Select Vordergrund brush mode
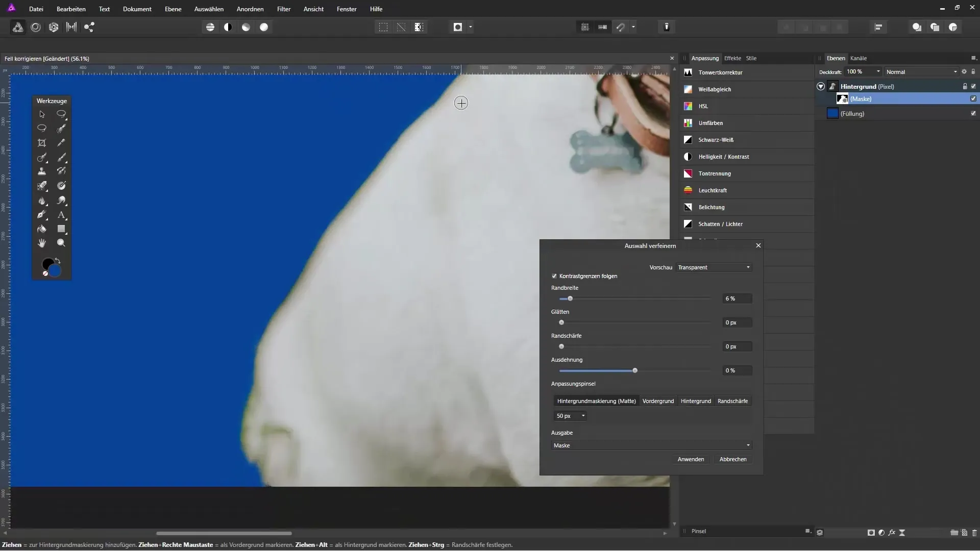This screenshot has width=980, height=551. click(x=658, y=402)
